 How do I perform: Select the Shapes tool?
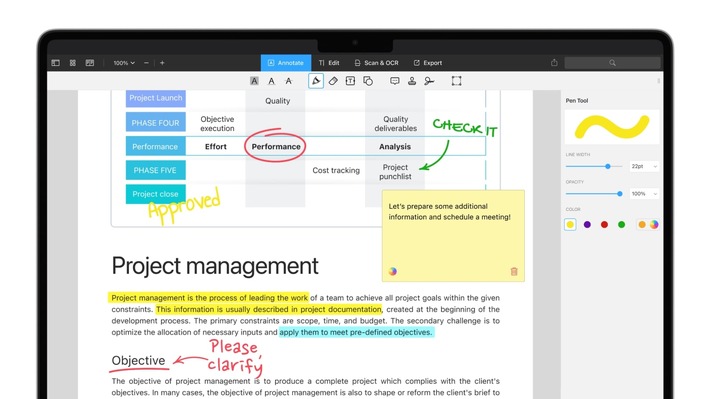[368, 81]
